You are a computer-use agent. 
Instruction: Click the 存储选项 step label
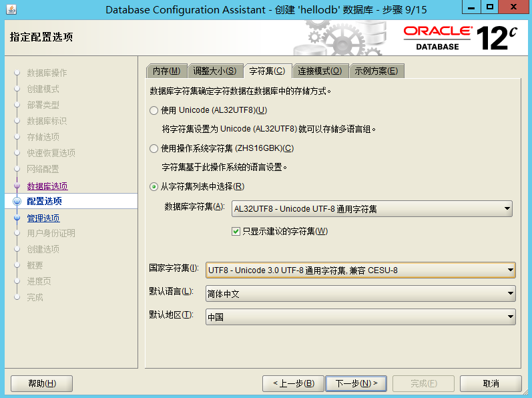pos(43,137)
